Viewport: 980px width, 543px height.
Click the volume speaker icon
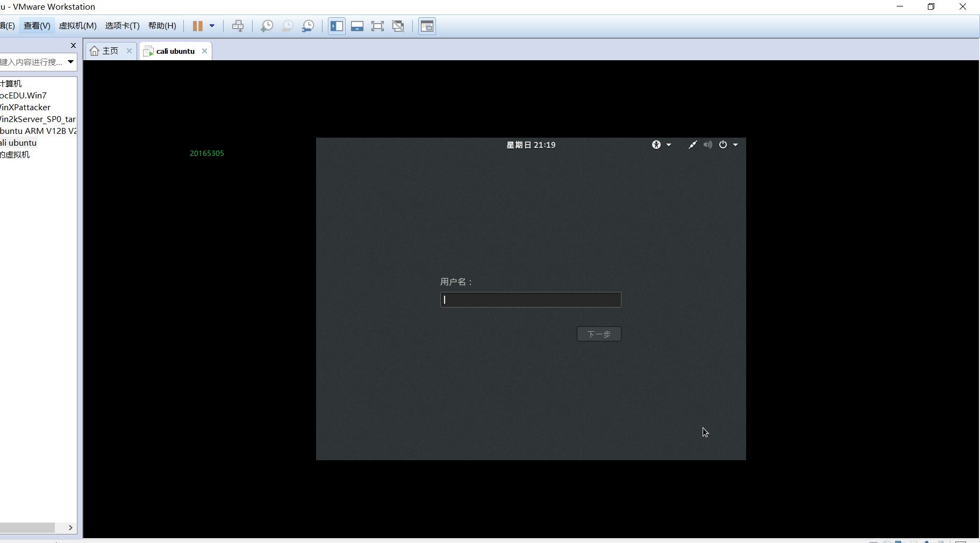click(708, 145)
